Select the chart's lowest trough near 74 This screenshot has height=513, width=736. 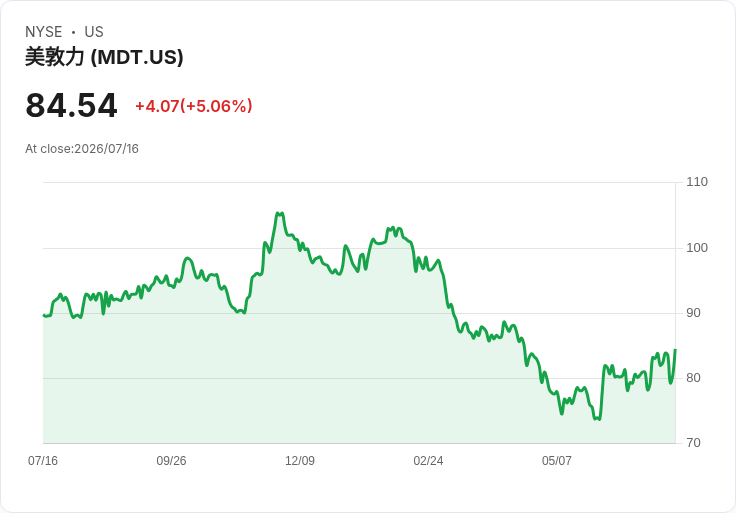[597, 419]
